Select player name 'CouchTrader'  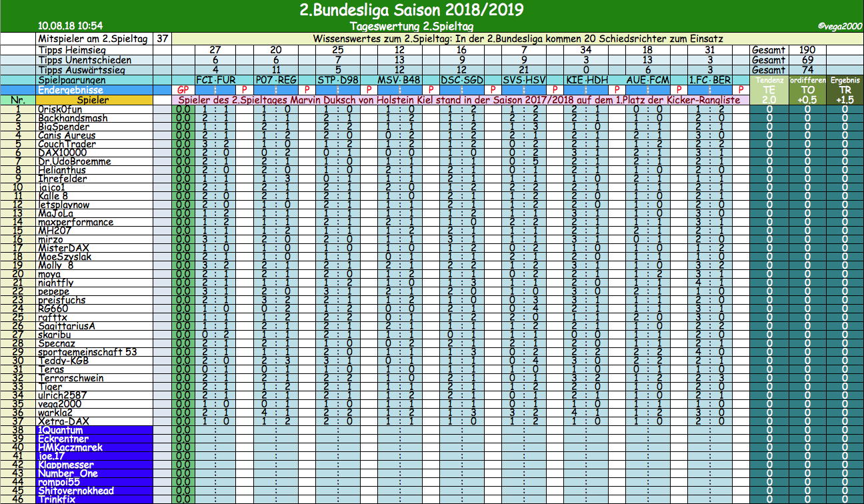[67, 144]
